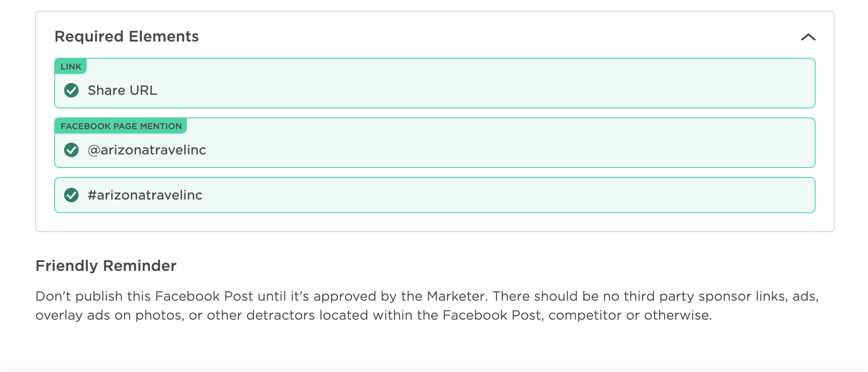
Task: Click the checkmark icon next to #arizonatravelinc
Action: [71, 195]
